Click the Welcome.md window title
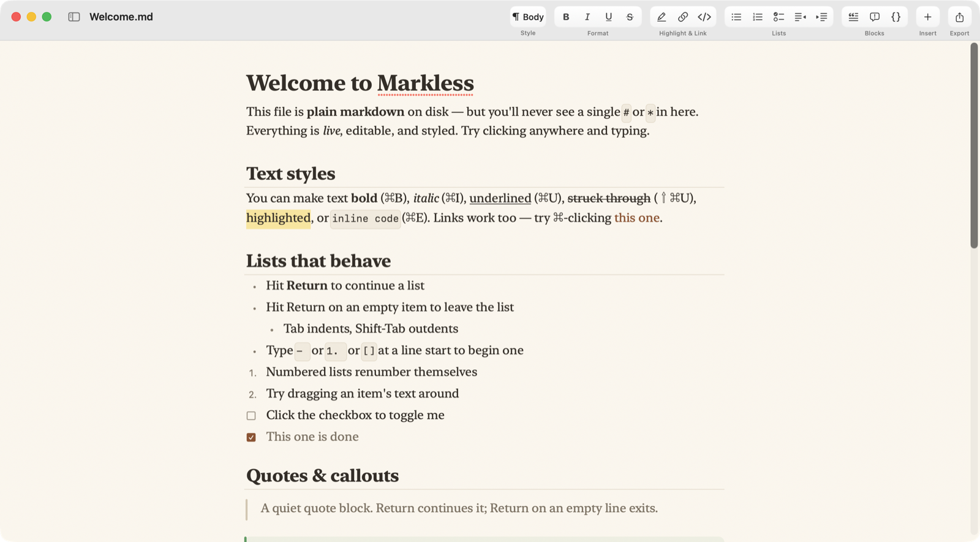Screen dimensions: 980x542 121,17
